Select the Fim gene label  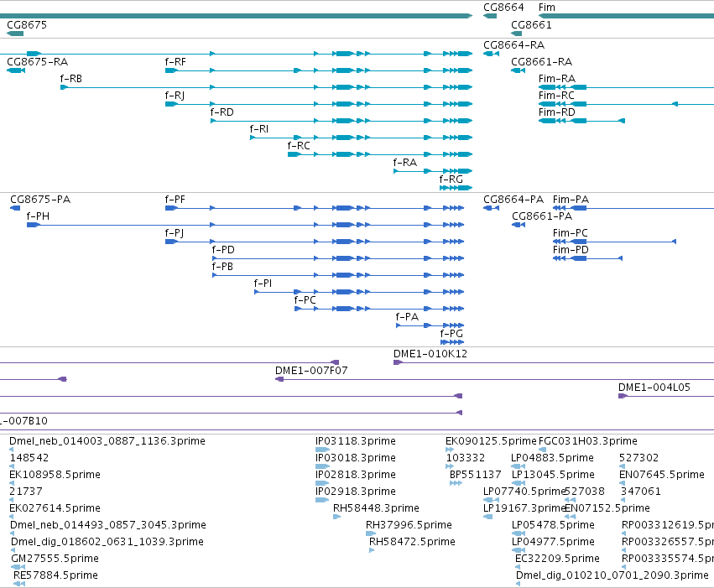coord(546,8)
